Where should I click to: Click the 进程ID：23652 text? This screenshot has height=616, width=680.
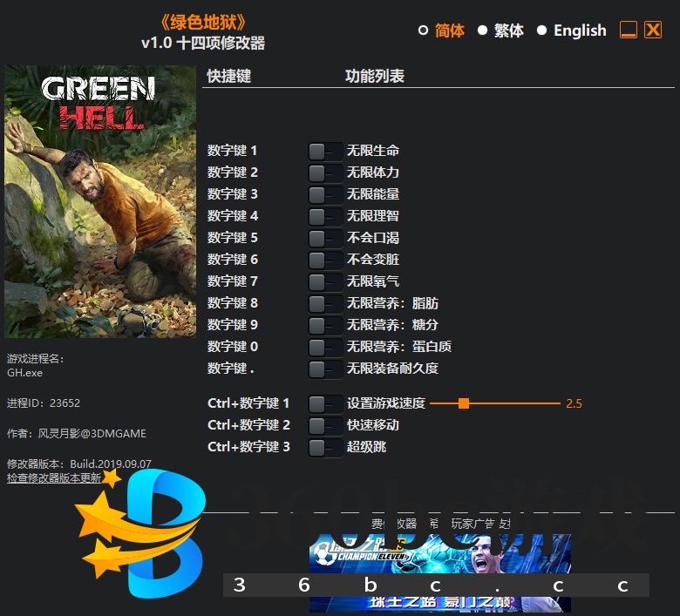(44, 403)
